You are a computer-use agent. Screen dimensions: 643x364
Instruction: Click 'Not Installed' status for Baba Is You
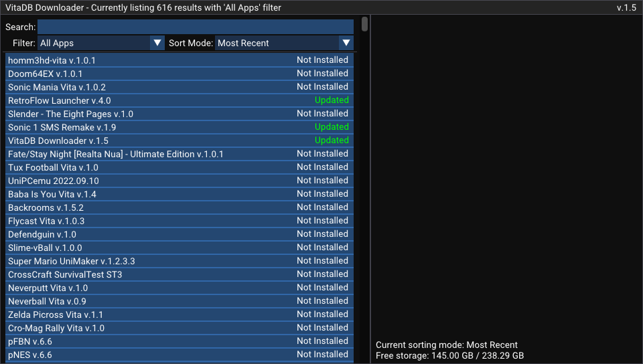tap(322, 193)
